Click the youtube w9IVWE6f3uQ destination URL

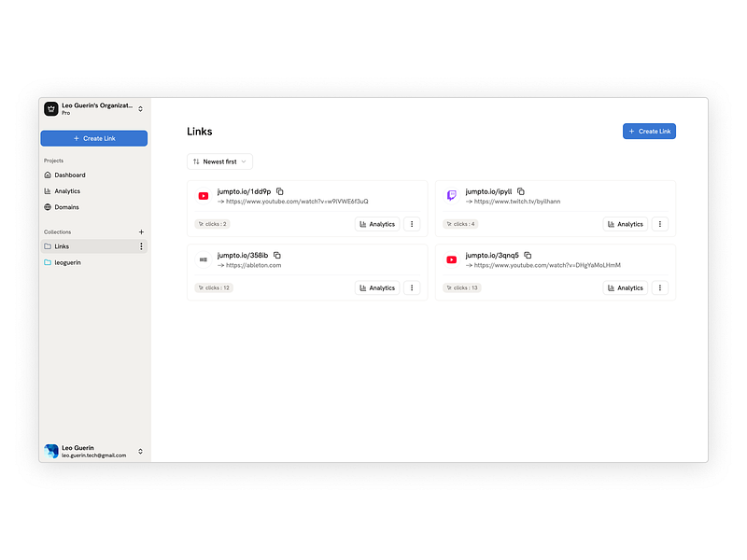(297, 202)
